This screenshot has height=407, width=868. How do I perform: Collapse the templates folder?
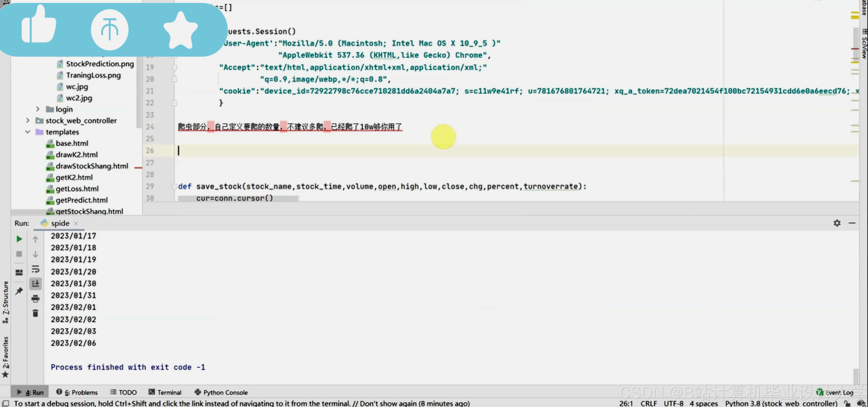tap(28, 132)
